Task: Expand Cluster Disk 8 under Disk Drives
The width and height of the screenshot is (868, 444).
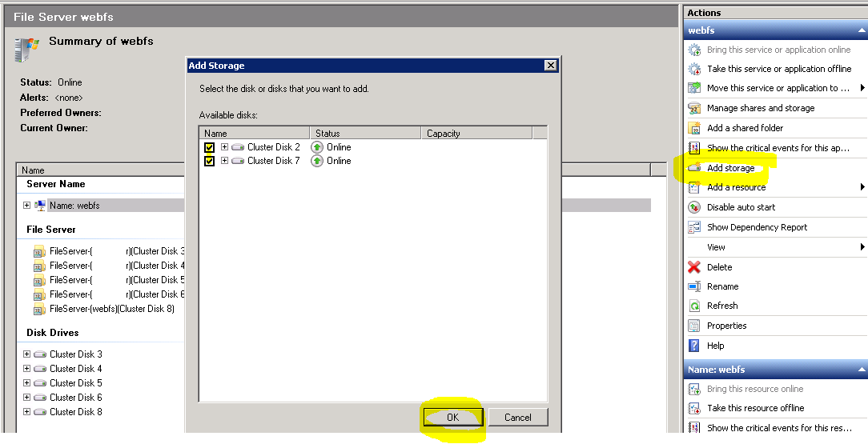Action: [26, 411]
